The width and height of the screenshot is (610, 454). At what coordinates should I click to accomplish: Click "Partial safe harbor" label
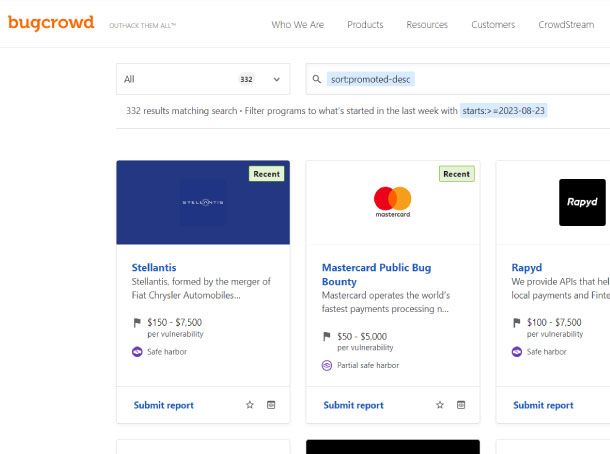point(368,365)
